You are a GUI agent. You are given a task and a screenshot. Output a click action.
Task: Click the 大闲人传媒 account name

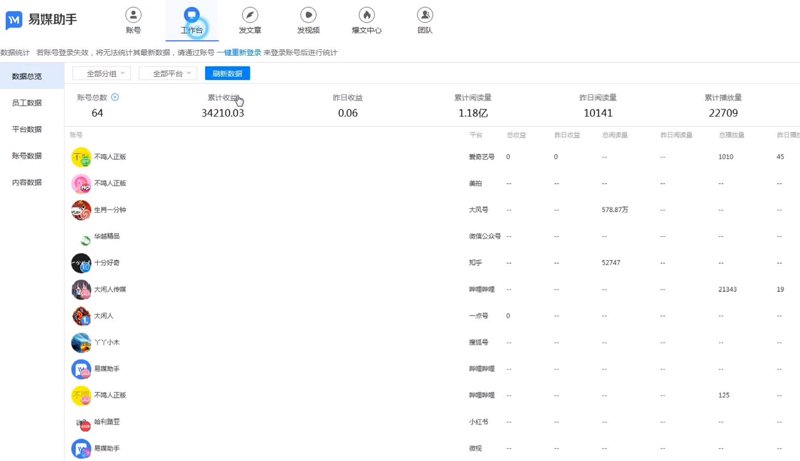click(x=110, y=290)
